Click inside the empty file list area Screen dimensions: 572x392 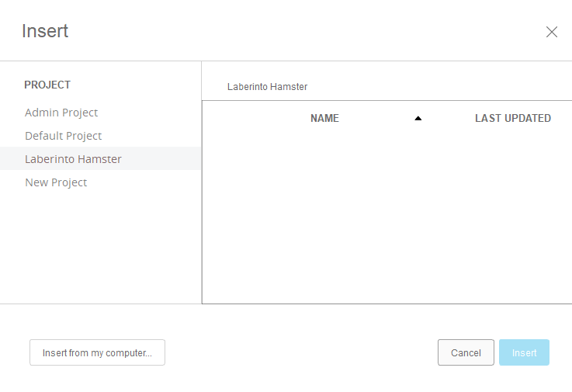coord(387,217)
